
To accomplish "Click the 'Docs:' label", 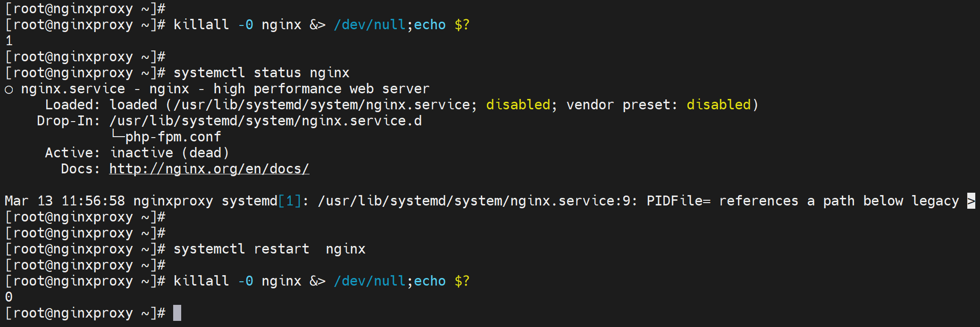I will coord(81,169).
